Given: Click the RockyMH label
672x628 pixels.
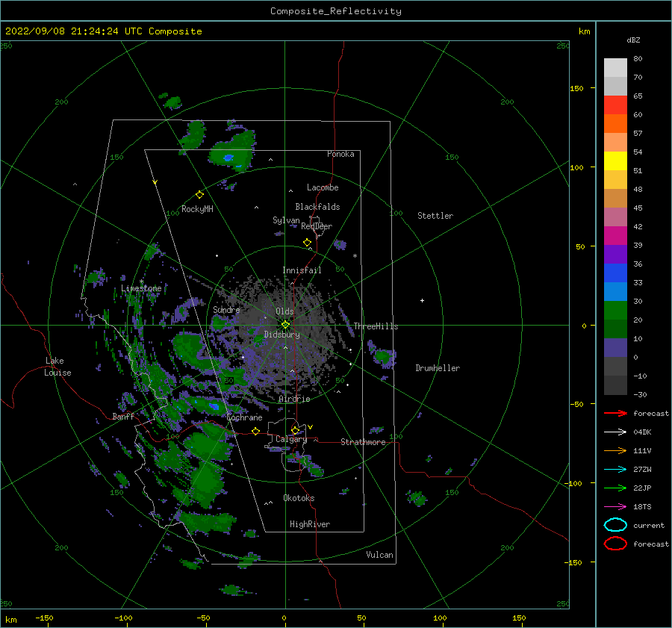Looking at the screenshot, I should (197, 209).
